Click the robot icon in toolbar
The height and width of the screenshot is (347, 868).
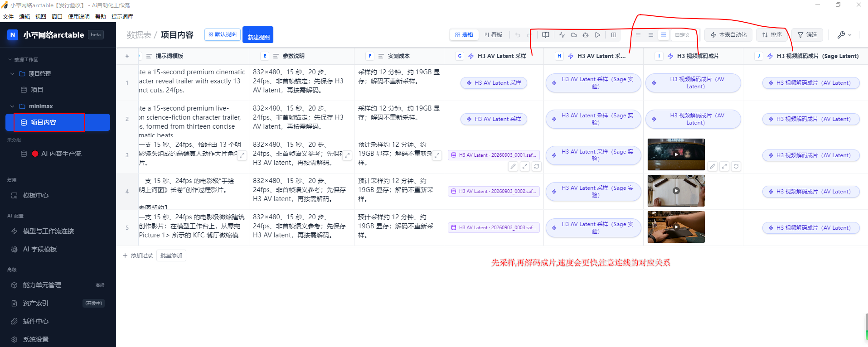click(586, 35)
